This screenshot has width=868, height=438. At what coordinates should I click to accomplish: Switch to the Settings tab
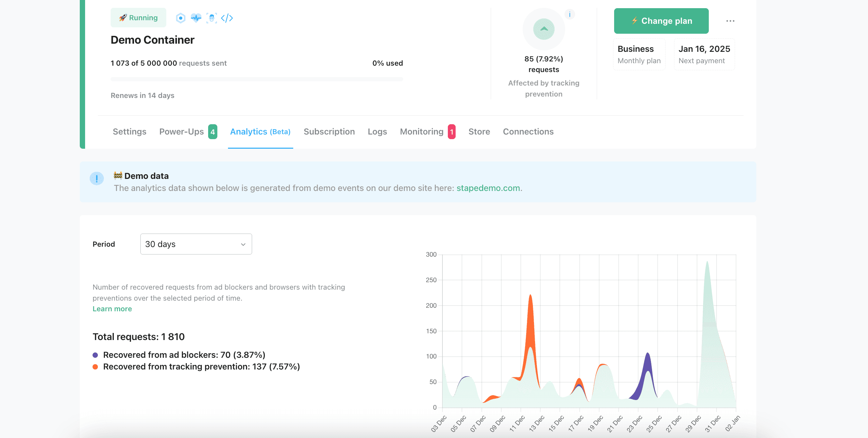(x=129, y=132)
